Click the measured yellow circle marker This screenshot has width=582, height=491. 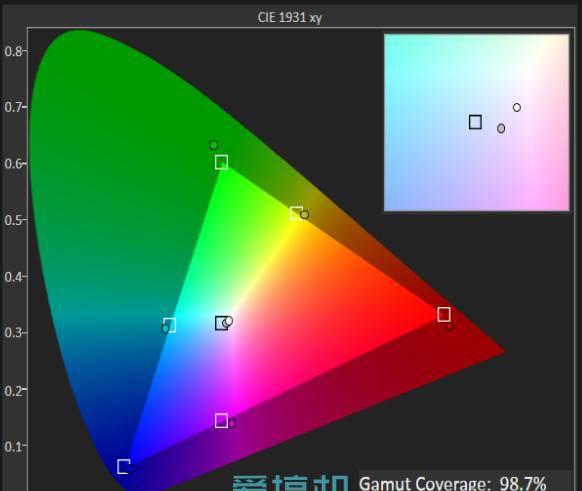[x=304, y=215]
